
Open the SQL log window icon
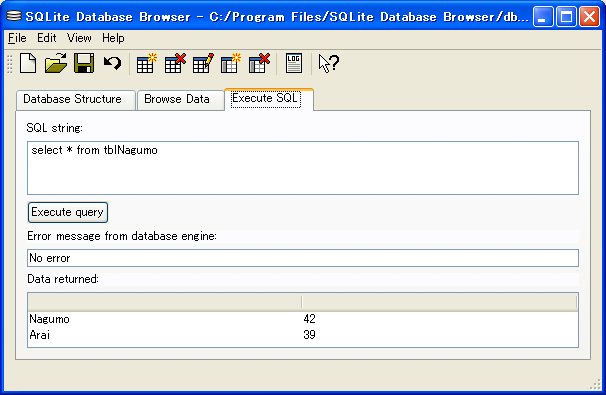pos(294,63)
